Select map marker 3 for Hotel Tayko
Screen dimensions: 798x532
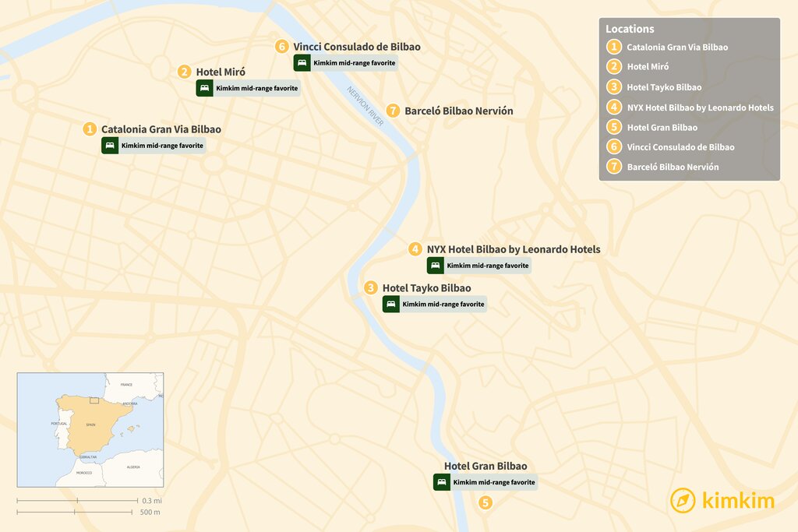371,288
